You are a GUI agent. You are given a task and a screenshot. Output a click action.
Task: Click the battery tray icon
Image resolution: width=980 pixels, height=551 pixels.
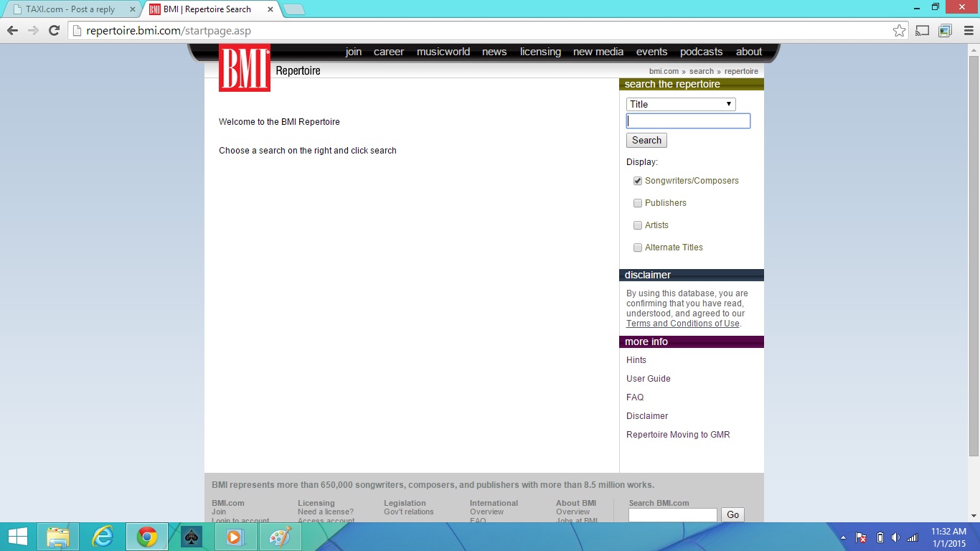click(880, 537)
